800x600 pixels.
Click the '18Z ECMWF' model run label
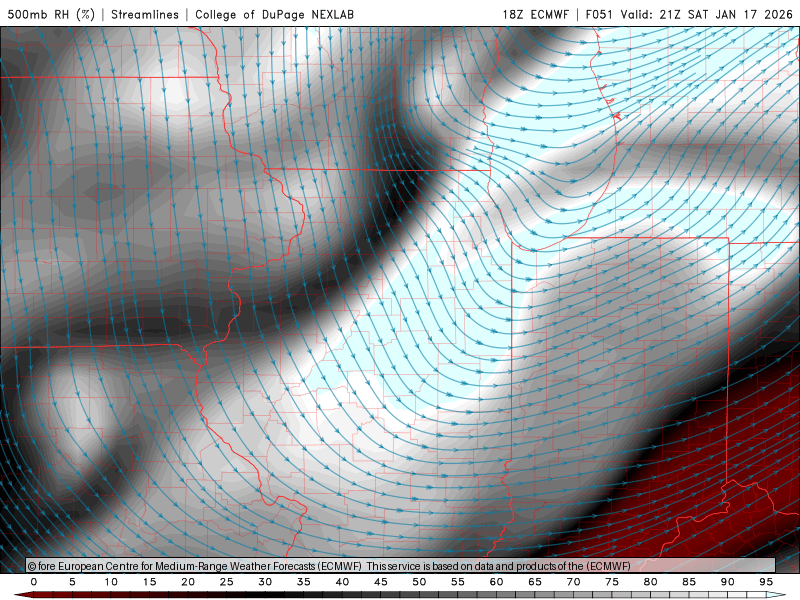tap(535, 14)
